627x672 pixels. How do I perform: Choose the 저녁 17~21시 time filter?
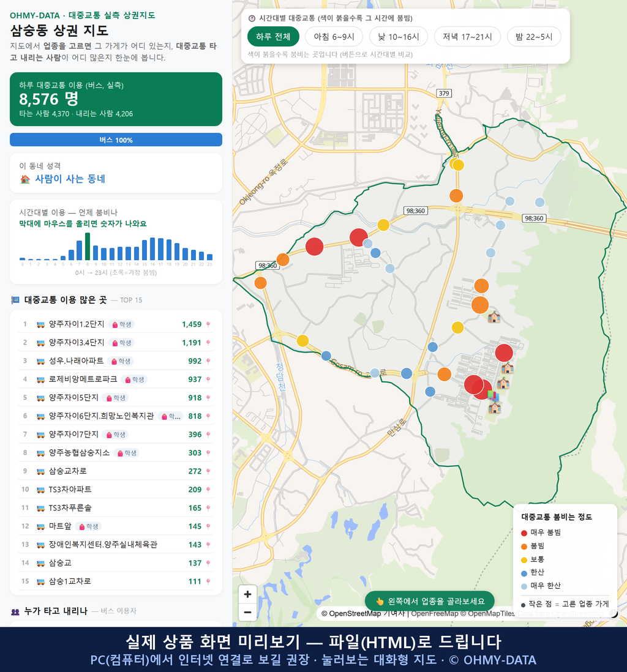(x=467, y=37)
